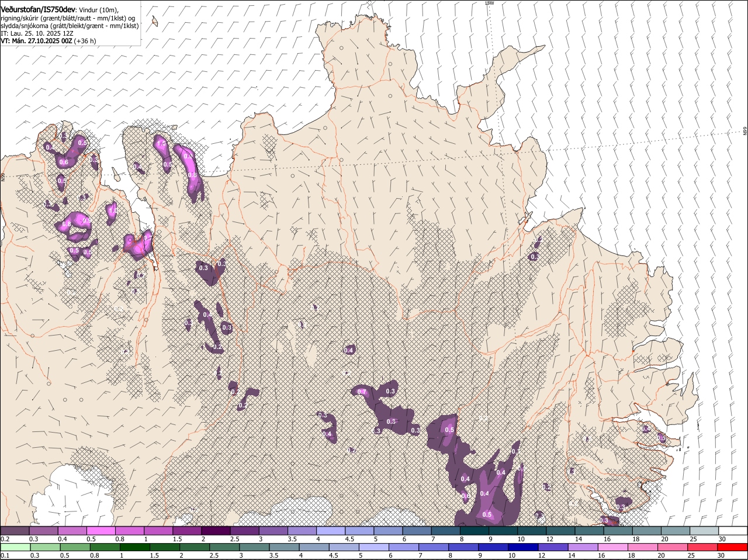Pick upper-row bright pink swatch from 0.5 to 0.8

(x=101, y=531)
